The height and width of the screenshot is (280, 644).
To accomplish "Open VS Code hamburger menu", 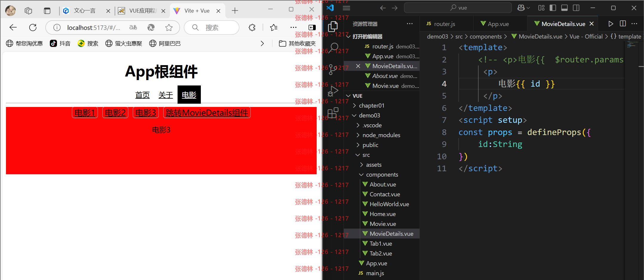I will [x=346, y=8].
